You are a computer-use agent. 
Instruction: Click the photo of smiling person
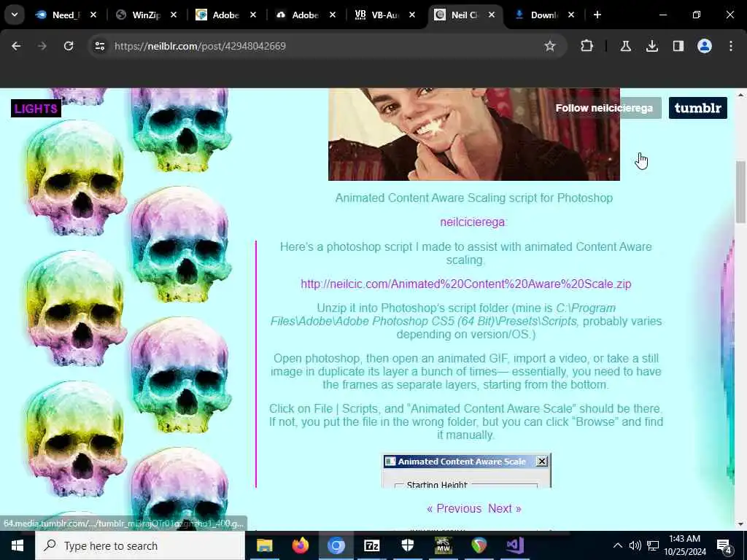click(x=474, y=134)
